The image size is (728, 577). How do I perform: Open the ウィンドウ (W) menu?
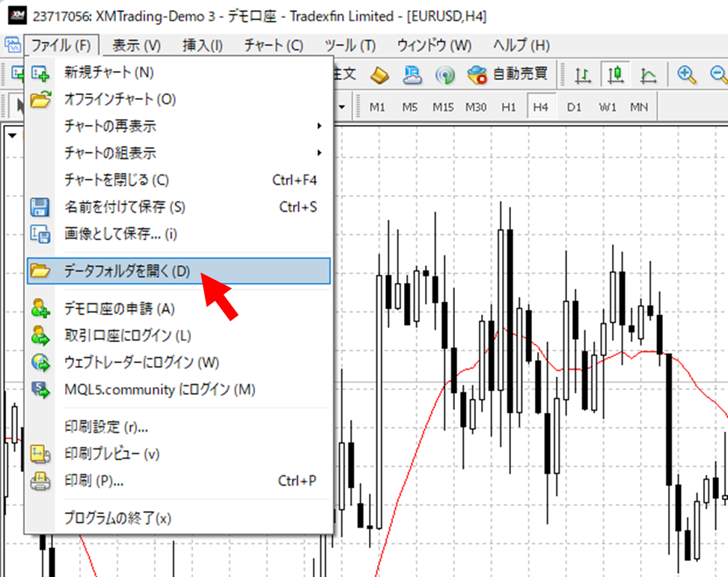tap(434, 46)
